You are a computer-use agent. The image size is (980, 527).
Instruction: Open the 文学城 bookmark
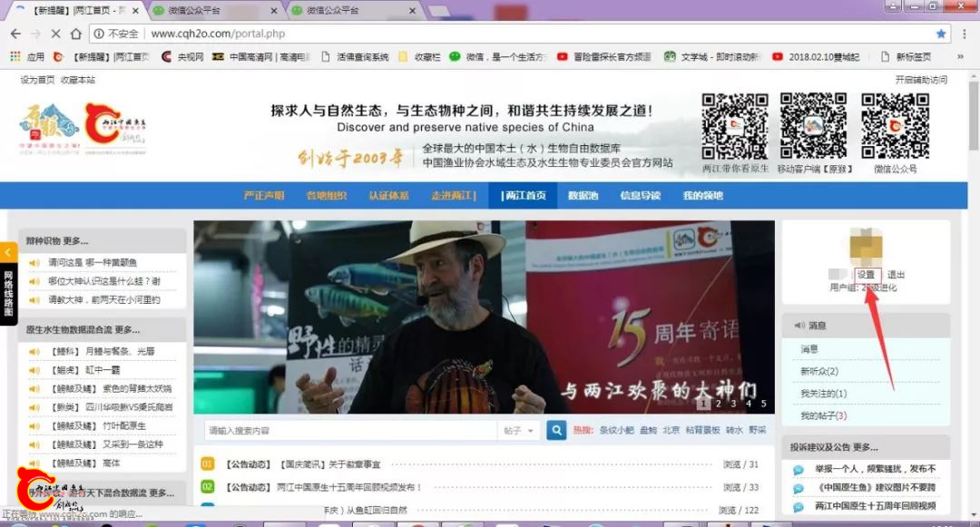(x=712, y=57)
